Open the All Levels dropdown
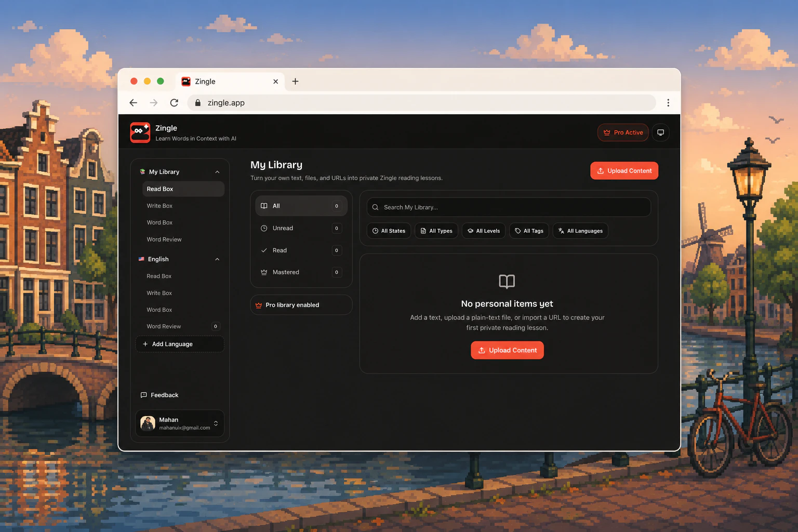This screenshot has height=532, width=798. pyautogui.click(x=484, y=231)
